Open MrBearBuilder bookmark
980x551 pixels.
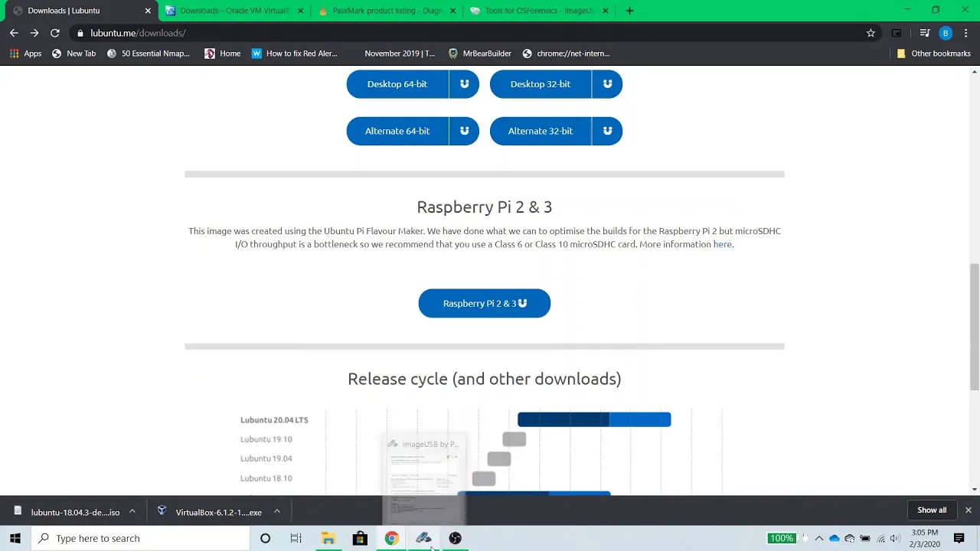(x=479, y=54)
